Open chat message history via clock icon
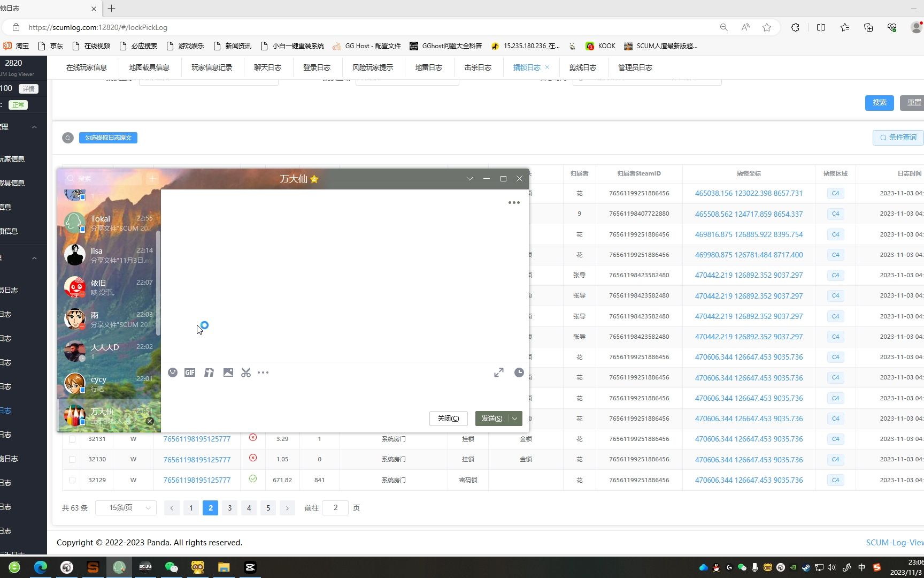The image size is (924, 578). tap(518, 372)
